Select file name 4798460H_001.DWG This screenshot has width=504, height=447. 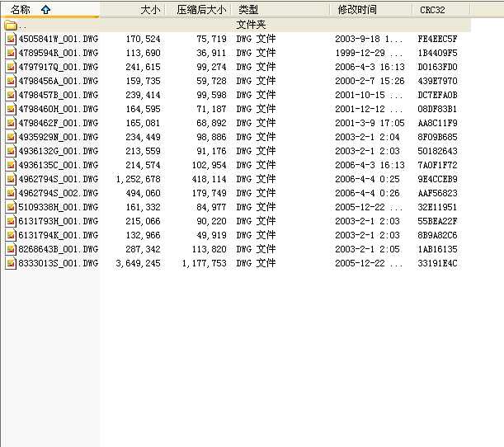[x=59, y=109]
